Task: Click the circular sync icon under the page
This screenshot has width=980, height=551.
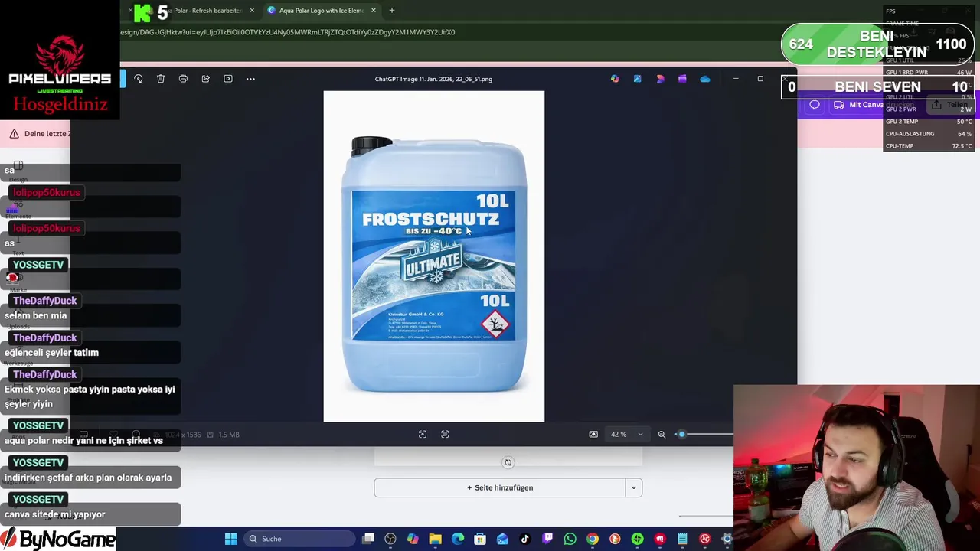Action: pyautogui.click(x=508, y=462)
